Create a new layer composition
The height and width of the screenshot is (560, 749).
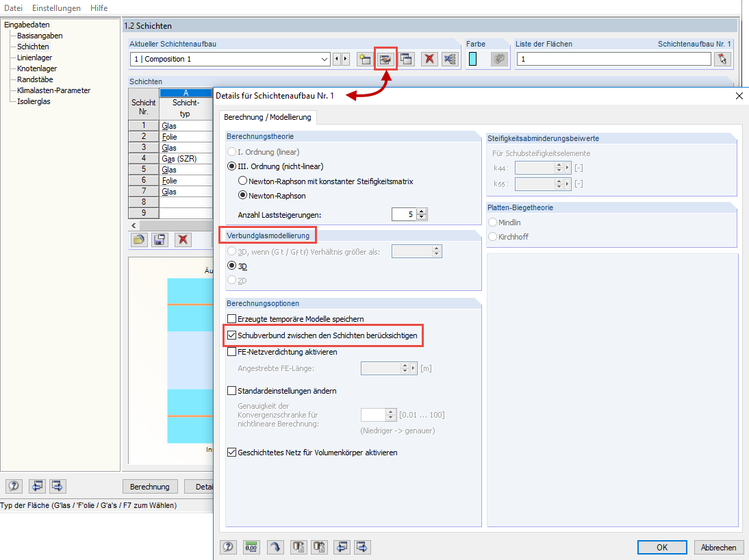[364, 60]
